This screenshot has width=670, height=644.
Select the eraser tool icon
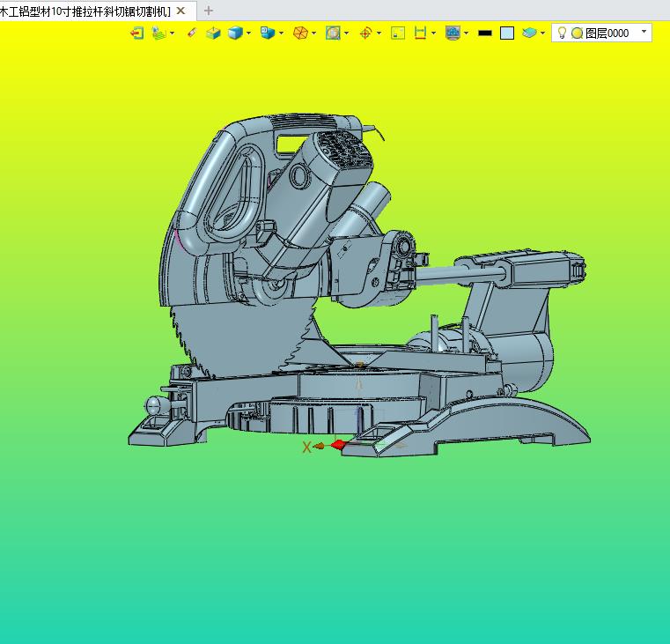(x=192, y=33)
